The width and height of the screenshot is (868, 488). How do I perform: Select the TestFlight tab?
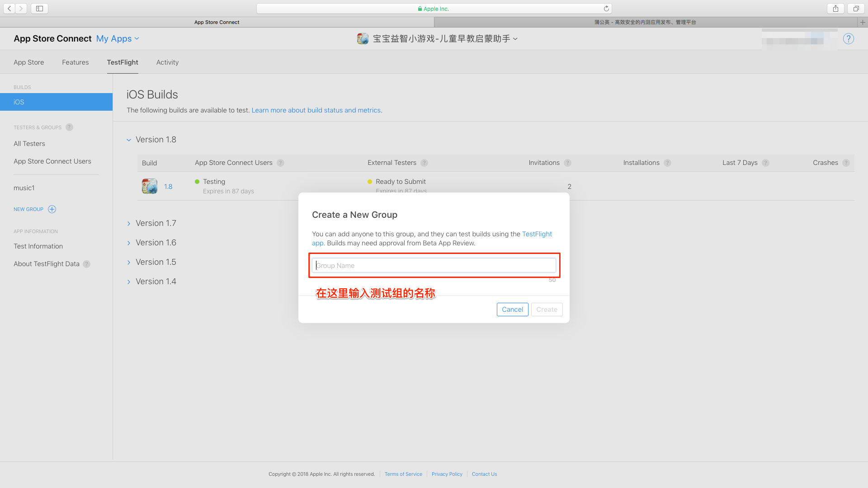123,62
